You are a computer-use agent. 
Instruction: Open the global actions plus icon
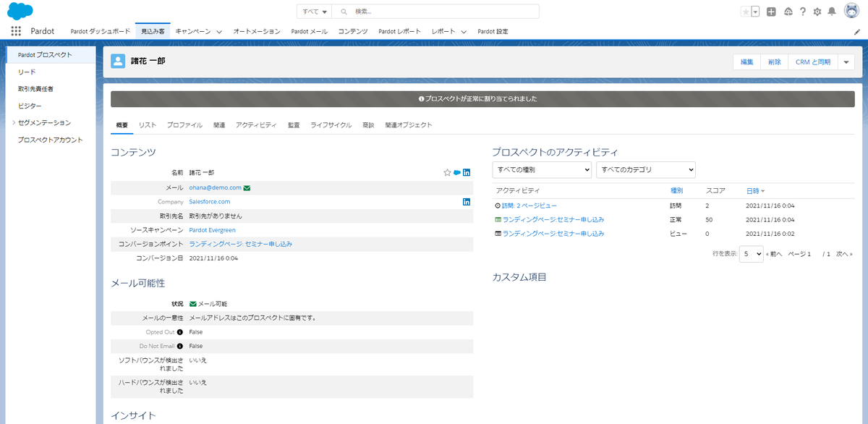pos(772,12)
